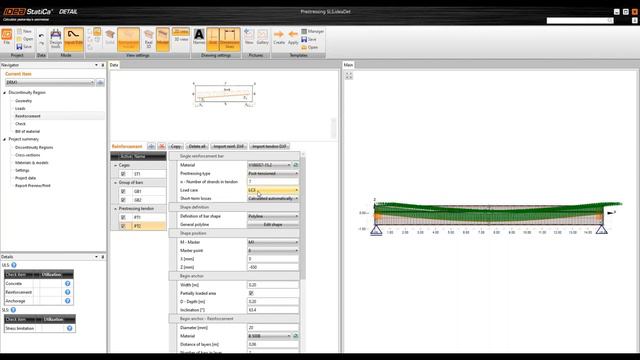Open Definition of bar shape dropdown
The image size is (640, 360).
[x=273, y=216]
